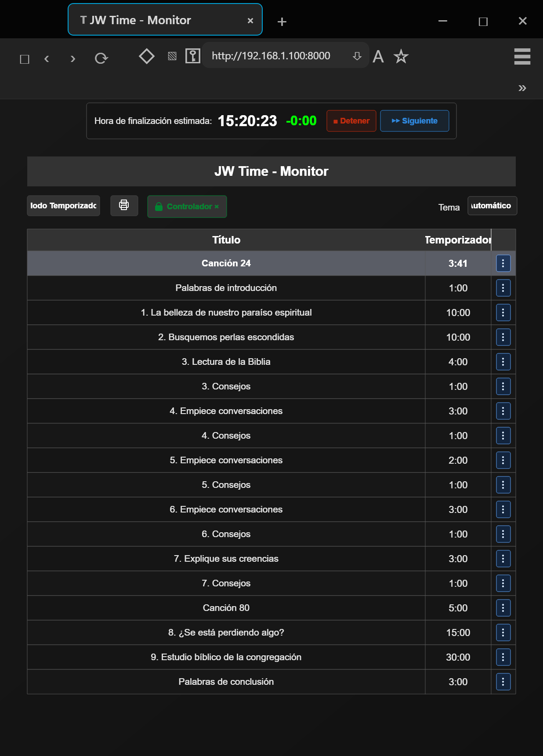Click the striped shield icon near address bar
Image resolution: width=543 pixels, height=756 pixels.
click(x=172, y=56)
